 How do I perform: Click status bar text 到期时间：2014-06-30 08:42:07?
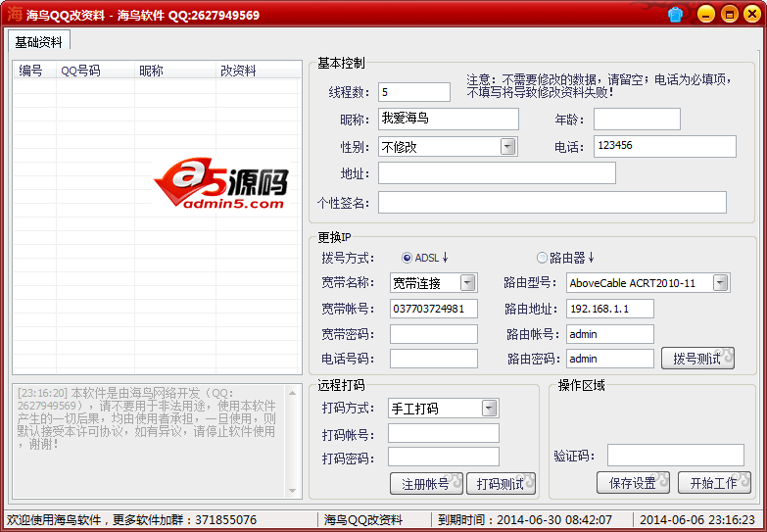tap(525, 520)
